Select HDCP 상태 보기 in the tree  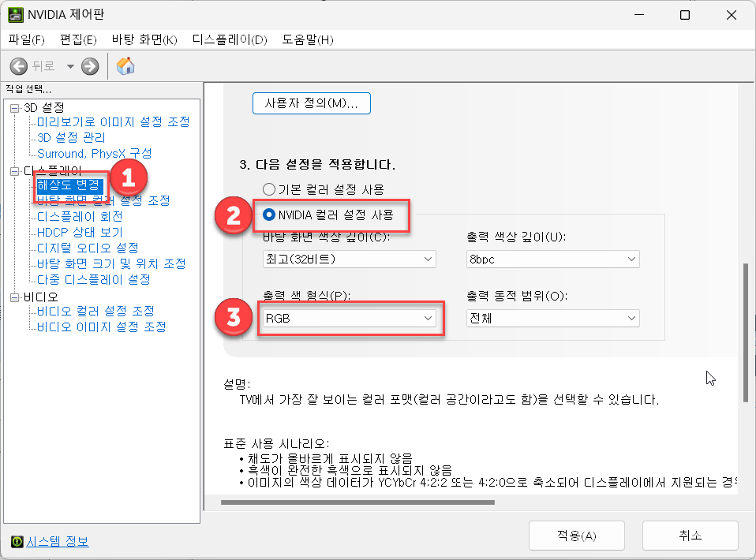coord(80,233)
